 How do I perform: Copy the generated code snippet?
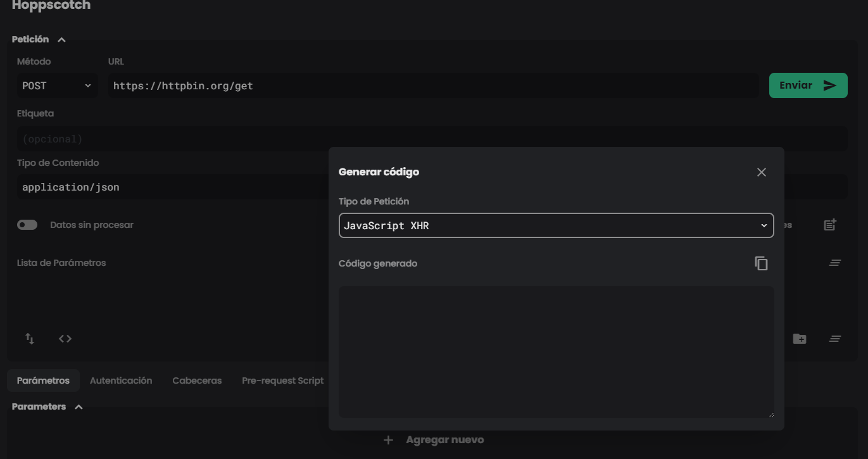click(x=761, y=263)
